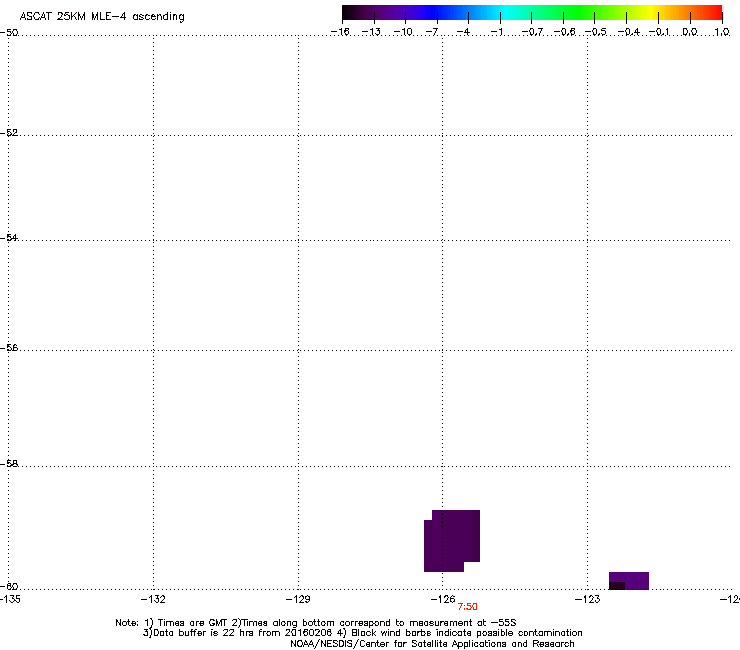Click the black cell inside the small purple patch
Screen dimensions: 740x650
(617, 586)
